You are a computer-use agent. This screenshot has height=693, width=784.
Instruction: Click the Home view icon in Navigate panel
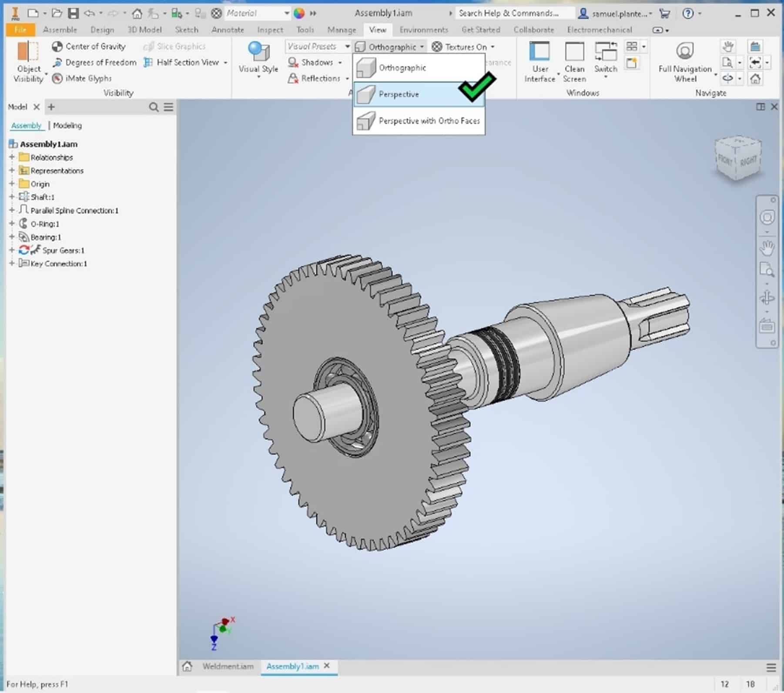click(x=755, y=79)
